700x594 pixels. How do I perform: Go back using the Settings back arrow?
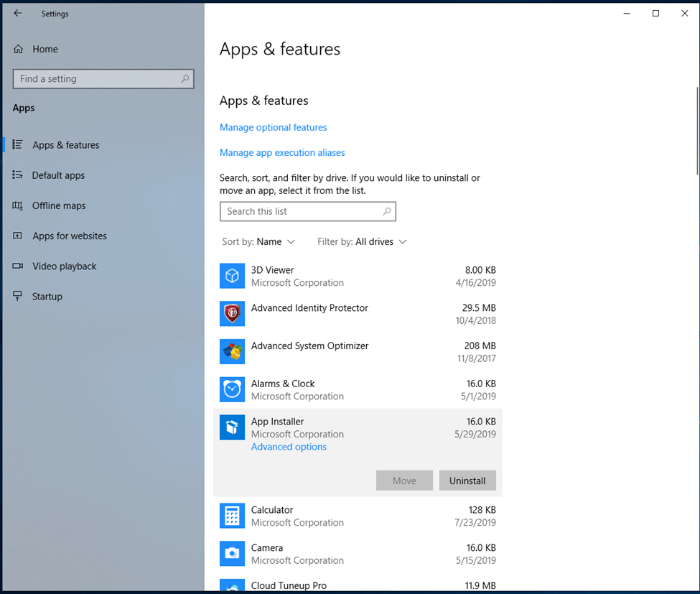(17, 14)
